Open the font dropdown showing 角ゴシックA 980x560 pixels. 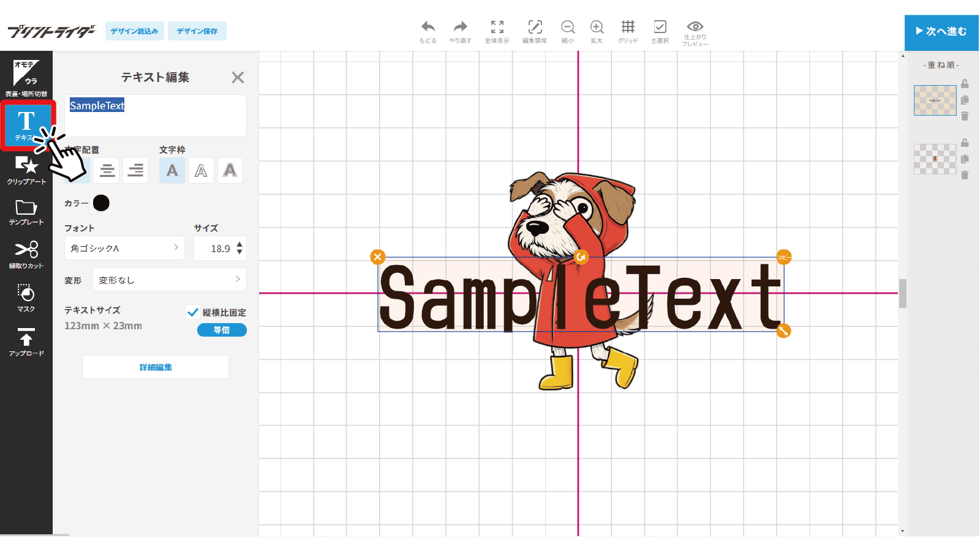124,248
